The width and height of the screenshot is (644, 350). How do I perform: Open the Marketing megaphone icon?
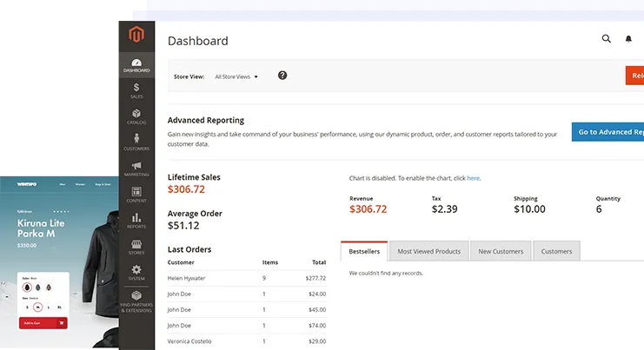(x=136, y=168)
